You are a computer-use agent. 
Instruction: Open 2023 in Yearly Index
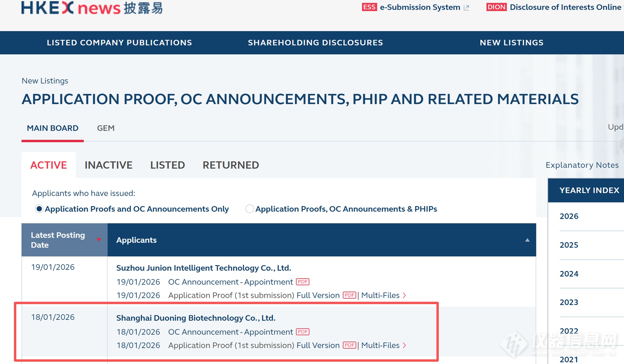[x=569, y=302]
